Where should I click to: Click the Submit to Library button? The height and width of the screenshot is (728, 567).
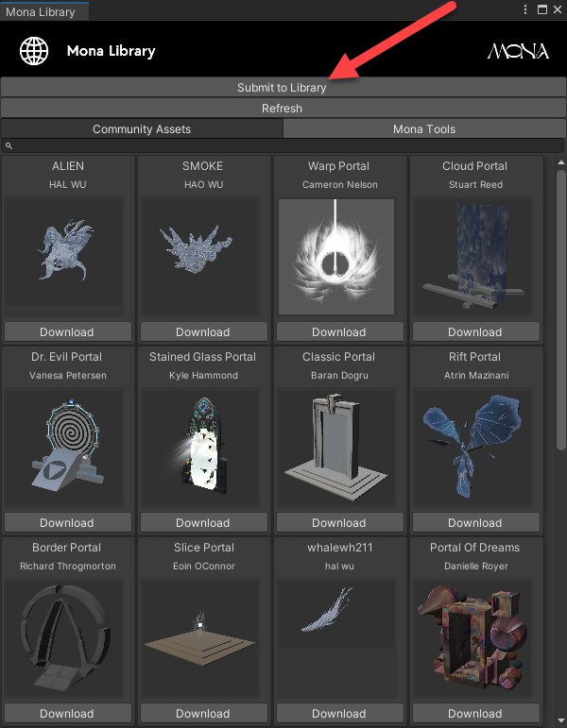(x=283, y=87)
